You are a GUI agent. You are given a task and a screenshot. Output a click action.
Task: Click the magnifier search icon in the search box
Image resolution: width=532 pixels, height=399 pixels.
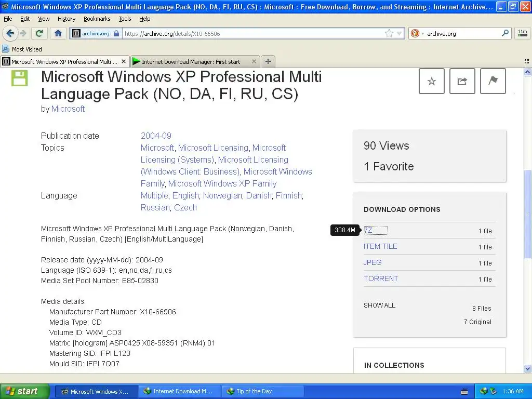pos(505,33)
